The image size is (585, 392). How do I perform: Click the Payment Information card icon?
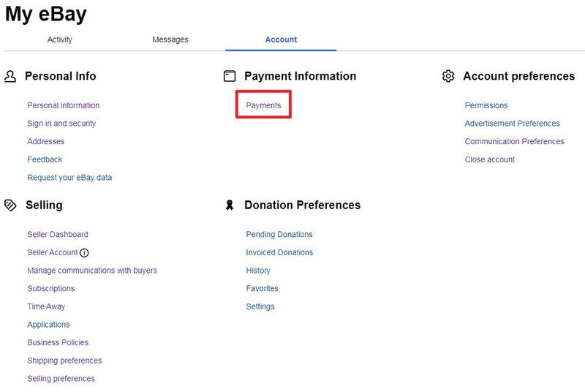[x=230, y=76]
